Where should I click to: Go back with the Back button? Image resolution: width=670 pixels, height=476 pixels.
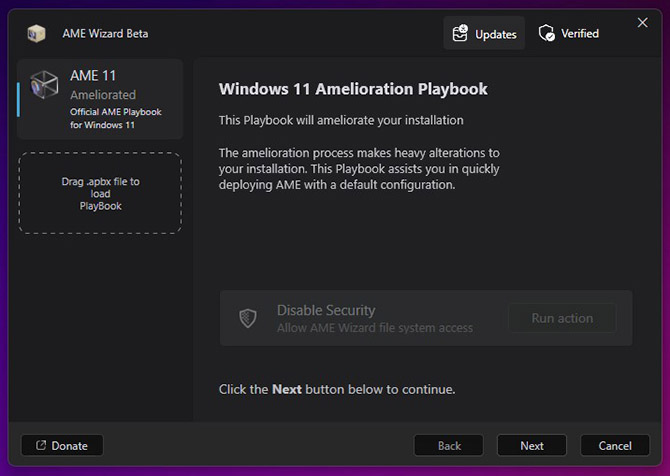click(x=449, y=445)
